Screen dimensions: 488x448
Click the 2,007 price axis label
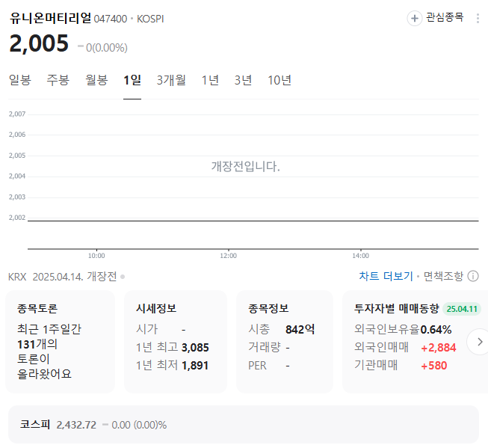[x=17, y=114]
